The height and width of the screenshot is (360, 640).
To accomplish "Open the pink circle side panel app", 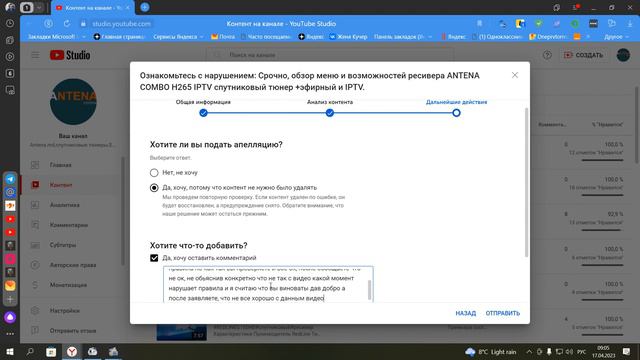I will click(10, 259).
